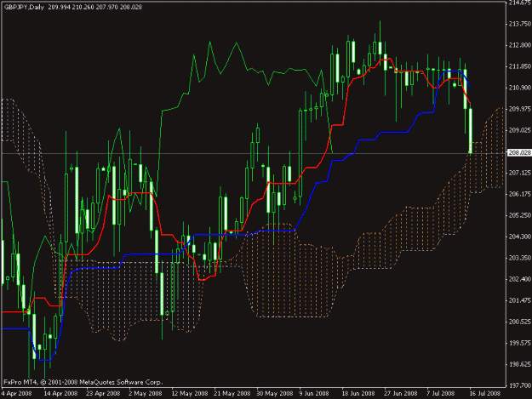The width and height of the screenshot is (532, 399).
Task: Click the 27 Jun 2008 date label
Action: 401,394
